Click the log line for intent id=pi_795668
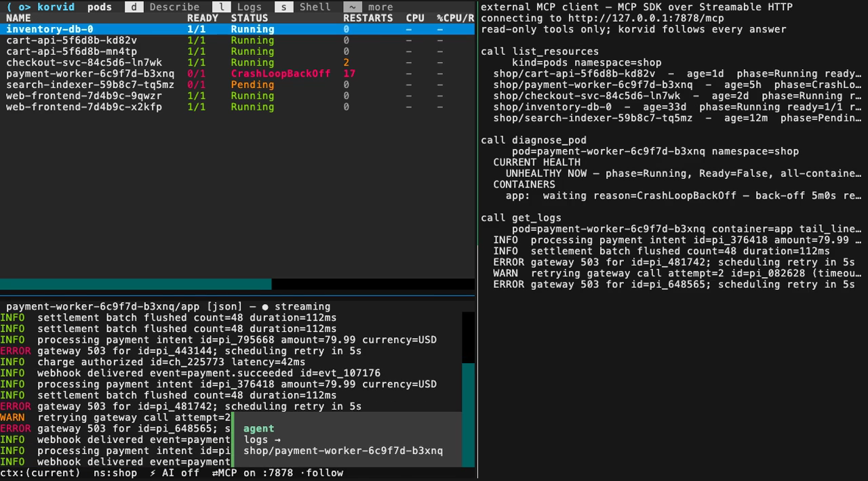 tap(218, 340)
